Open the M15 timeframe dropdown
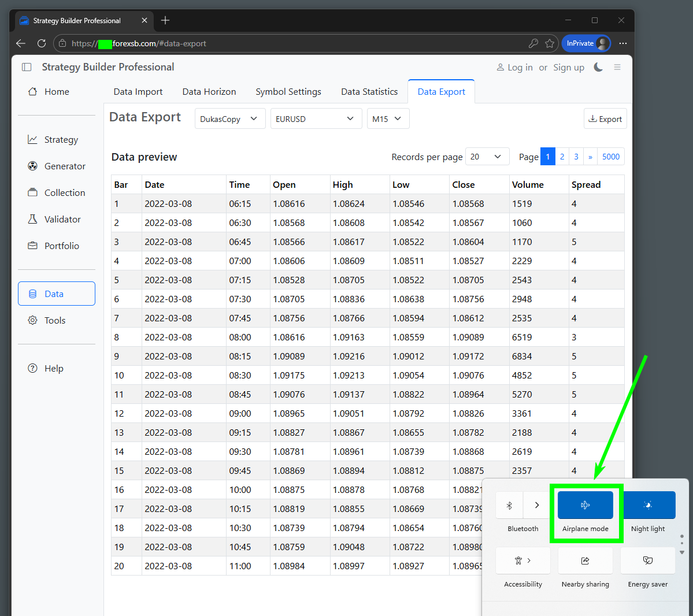Viewport: 693px width, 616px height. (387, 119)
